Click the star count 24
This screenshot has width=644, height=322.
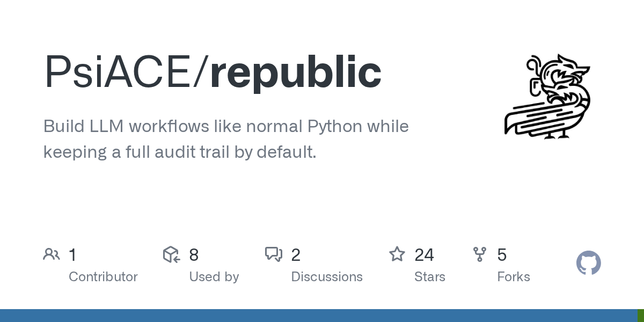click(x=424, y=255)
